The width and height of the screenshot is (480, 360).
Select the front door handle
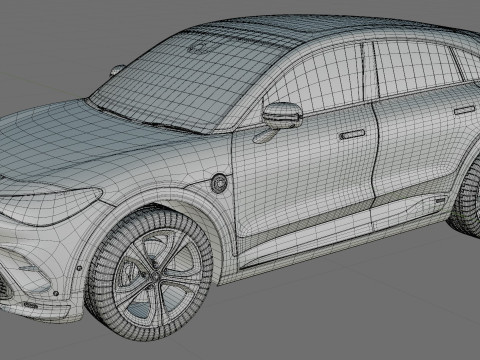pyautogui.click(x=352, y=135)
